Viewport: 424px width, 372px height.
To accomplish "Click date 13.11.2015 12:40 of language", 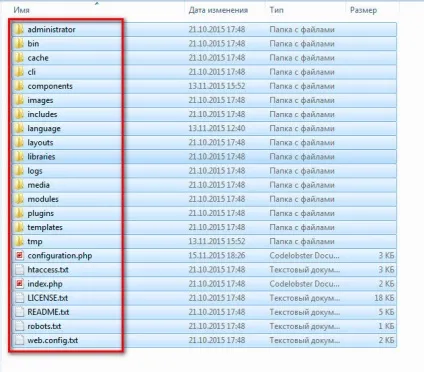I will [217, 128].
